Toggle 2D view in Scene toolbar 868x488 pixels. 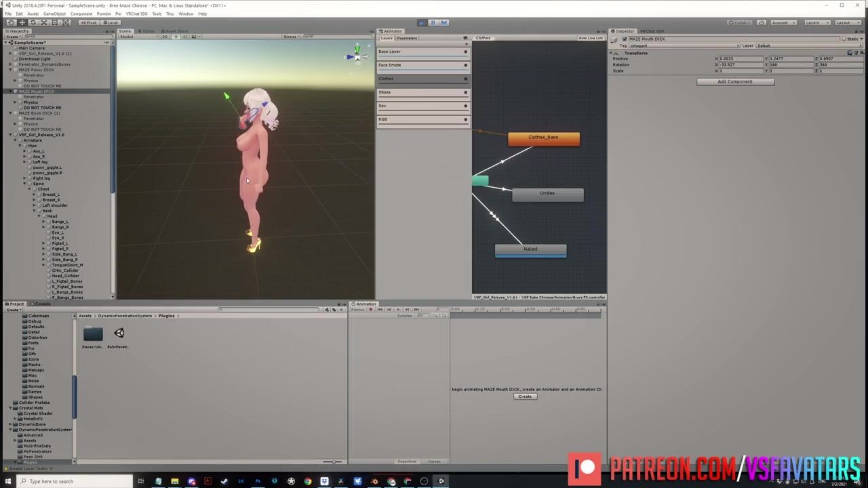click(x=165, y=37)
